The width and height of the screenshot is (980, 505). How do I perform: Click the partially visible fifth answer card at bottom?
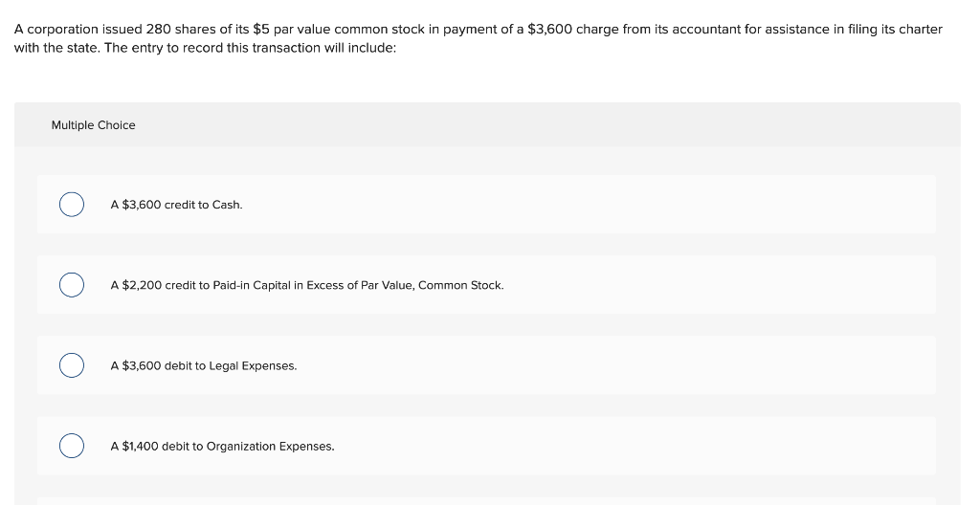click(x=487, y=501)
